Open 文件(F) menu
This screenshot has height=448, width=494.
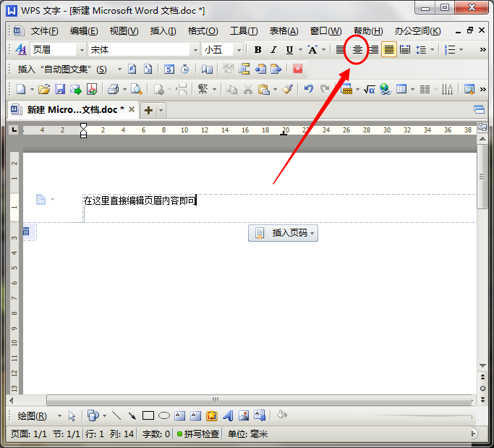44,31
